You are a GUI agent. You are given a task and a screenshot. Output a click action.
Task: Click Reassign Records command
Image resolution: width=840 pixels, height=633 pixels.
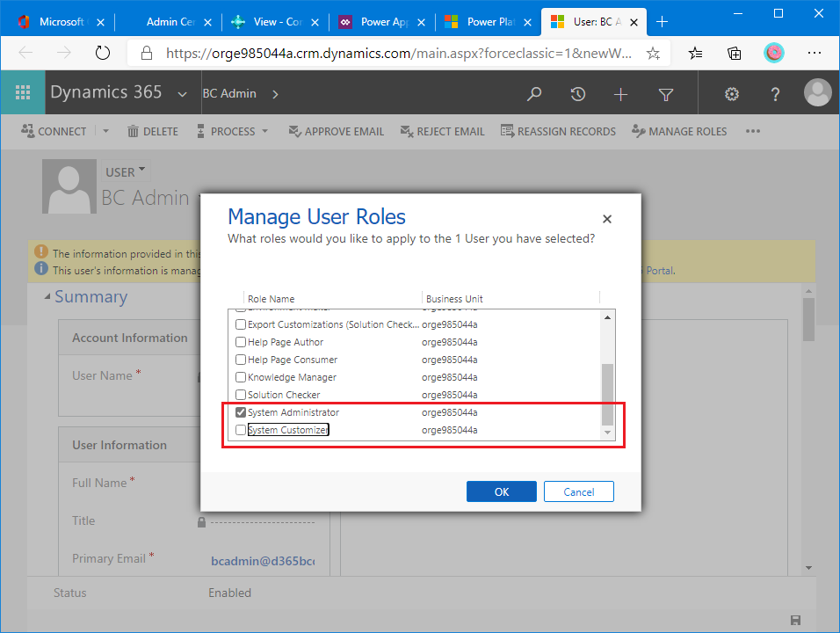point(558,131)
